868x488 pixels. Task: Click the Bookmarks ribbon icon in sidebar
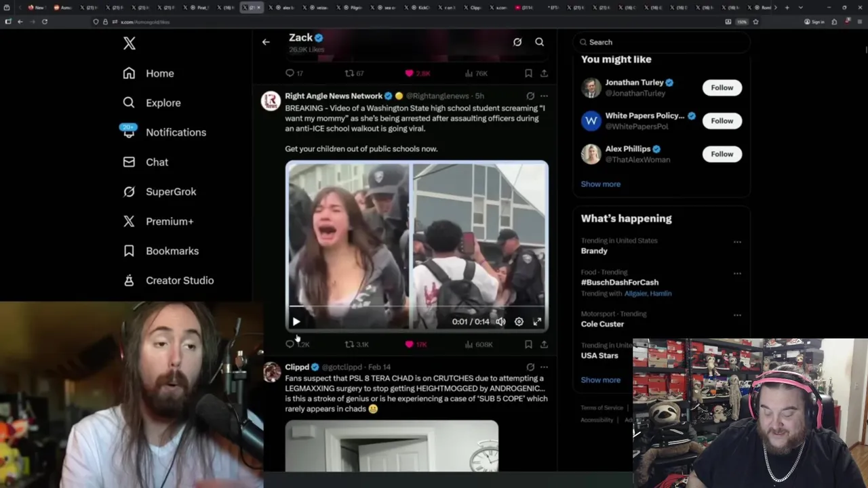coord(129,251)
